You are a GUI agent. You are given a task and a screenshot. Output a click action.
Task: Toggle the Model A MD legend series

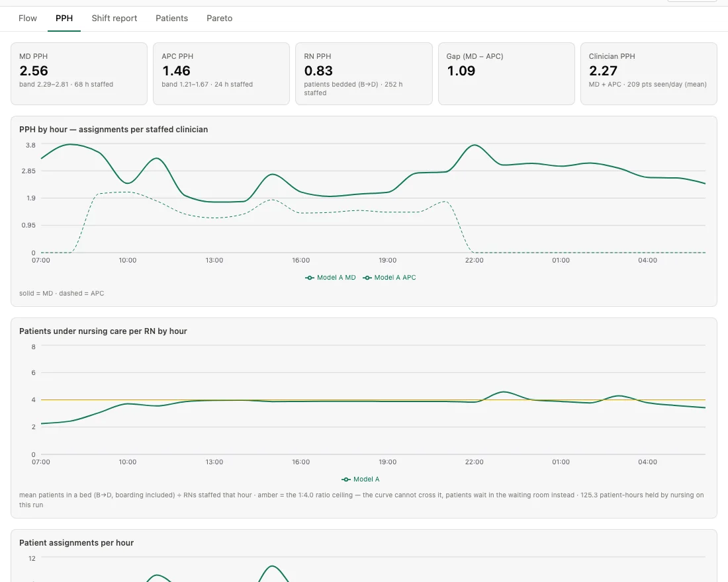pos(330,278)
